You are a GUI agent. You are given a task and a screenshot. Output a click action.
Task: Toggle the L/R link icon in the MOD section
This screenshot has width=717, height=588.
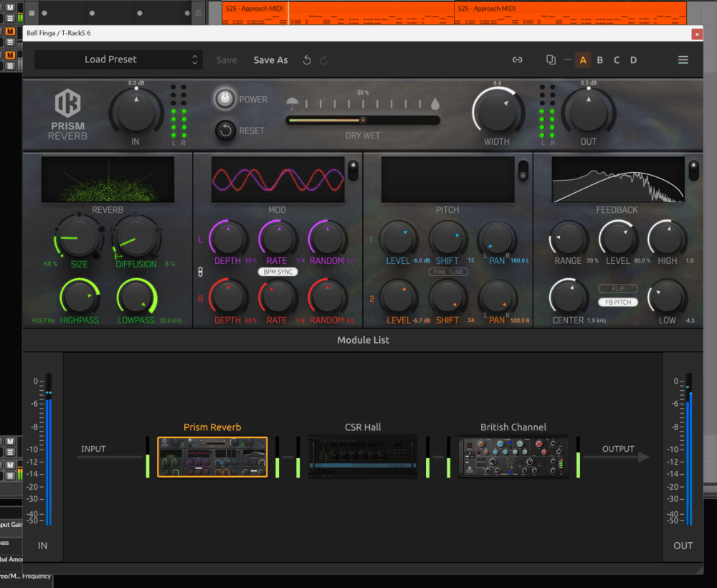tap(200, 272)
